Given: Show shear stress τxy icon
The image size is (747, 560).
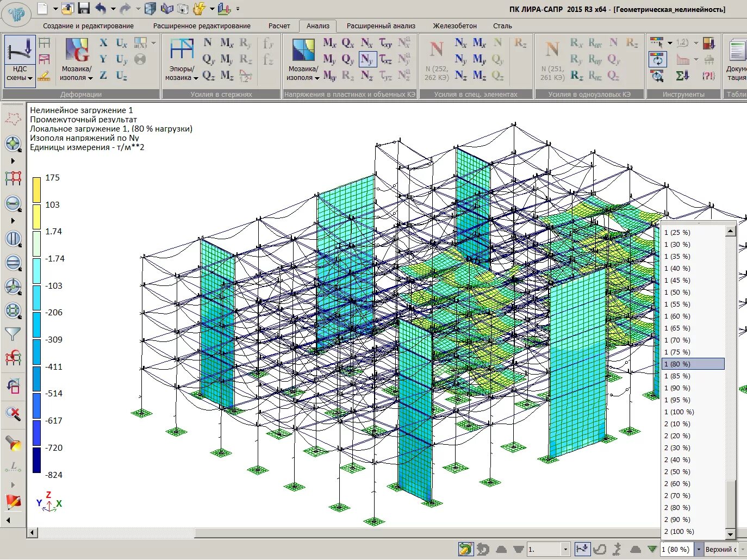Looking at the screenshot, I should point(385,42).
